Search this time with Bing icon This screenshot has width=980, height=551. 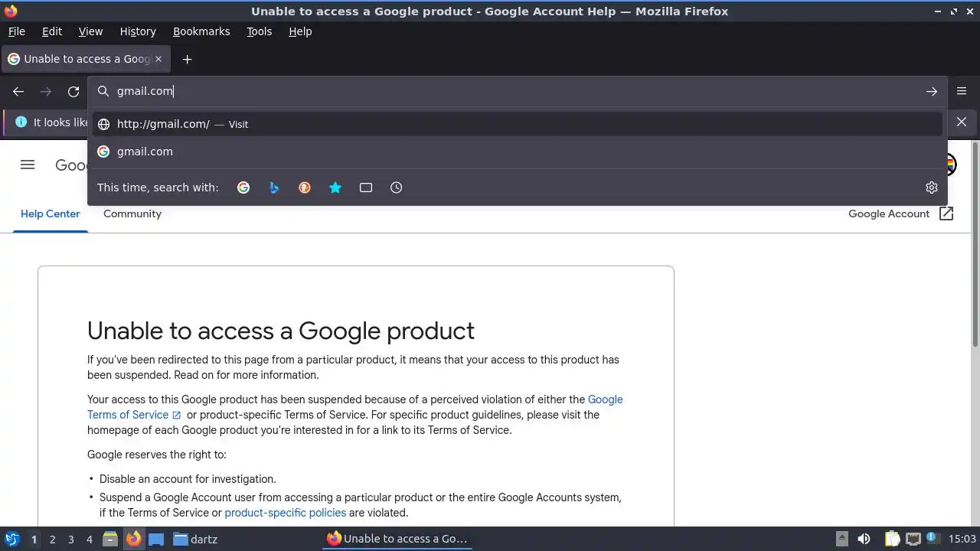tap(274, 187)
